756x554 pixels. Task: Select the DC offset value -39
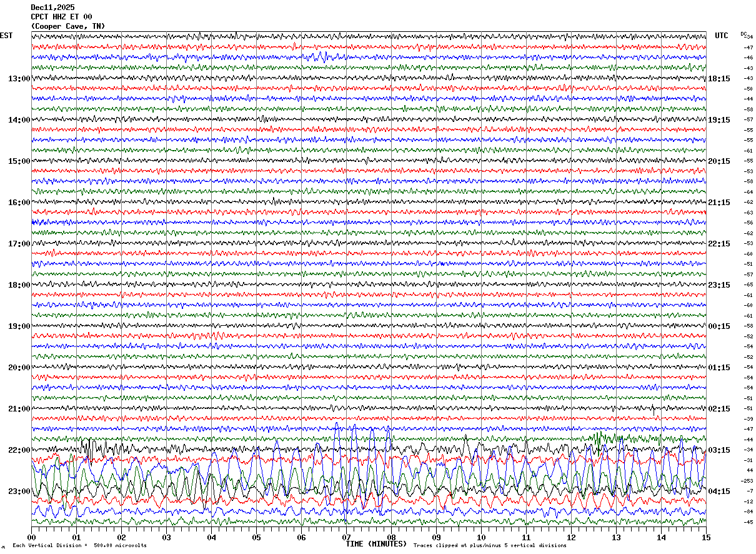748,419
